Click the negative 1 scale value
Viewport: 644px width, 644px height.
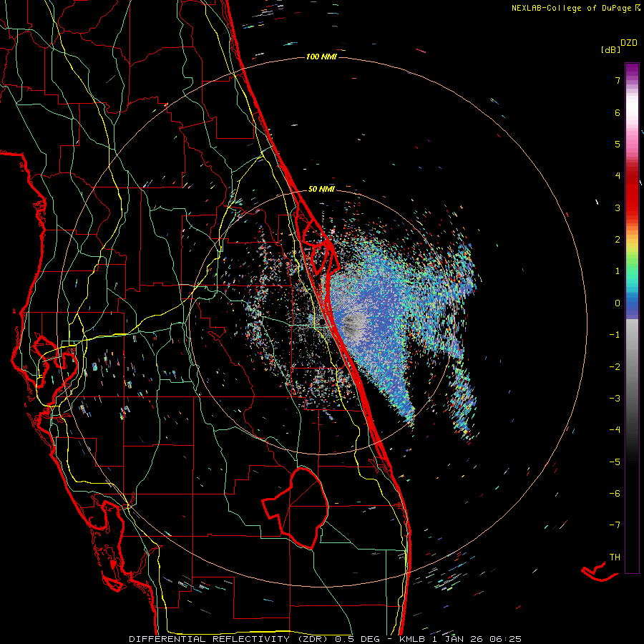tap(615, 335)
